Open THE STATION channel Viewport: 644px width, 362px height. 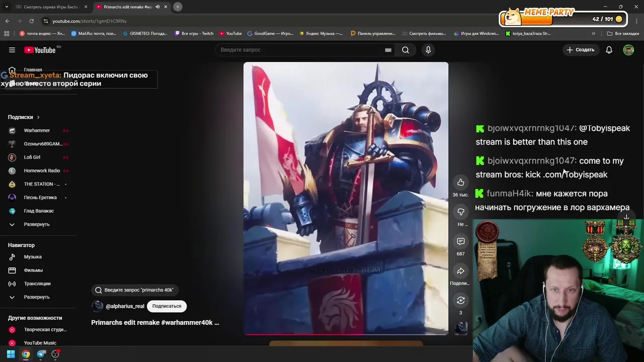coord(42,184)
